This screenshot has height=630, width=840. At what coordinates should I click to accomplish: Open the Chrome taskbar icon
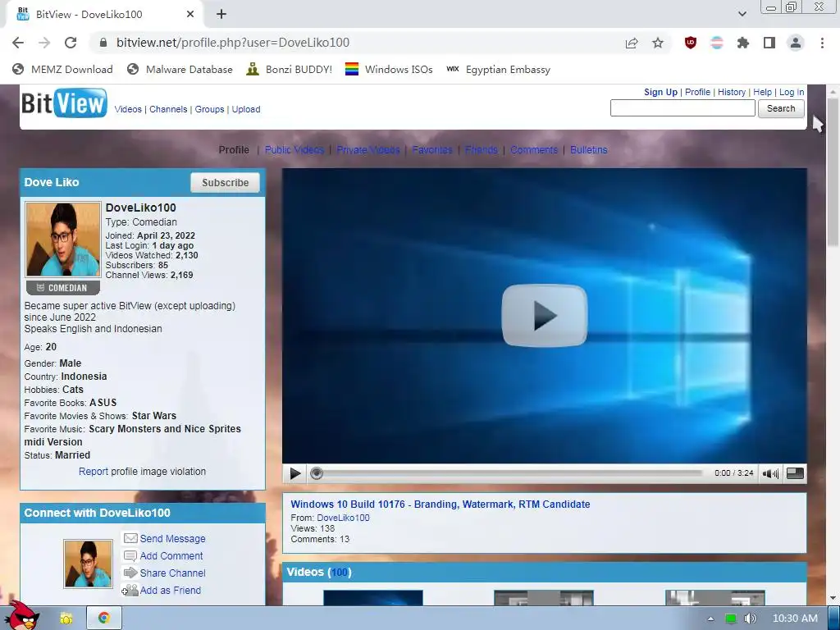coord(104,619)
